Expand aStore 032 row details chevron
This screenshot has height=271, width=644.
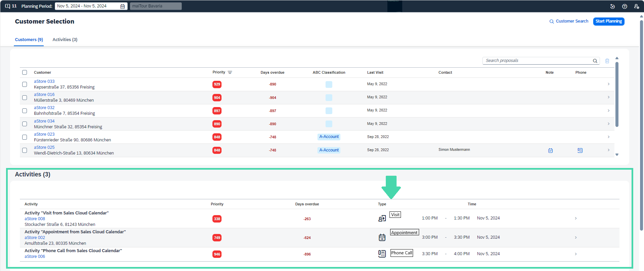point(608,110)
